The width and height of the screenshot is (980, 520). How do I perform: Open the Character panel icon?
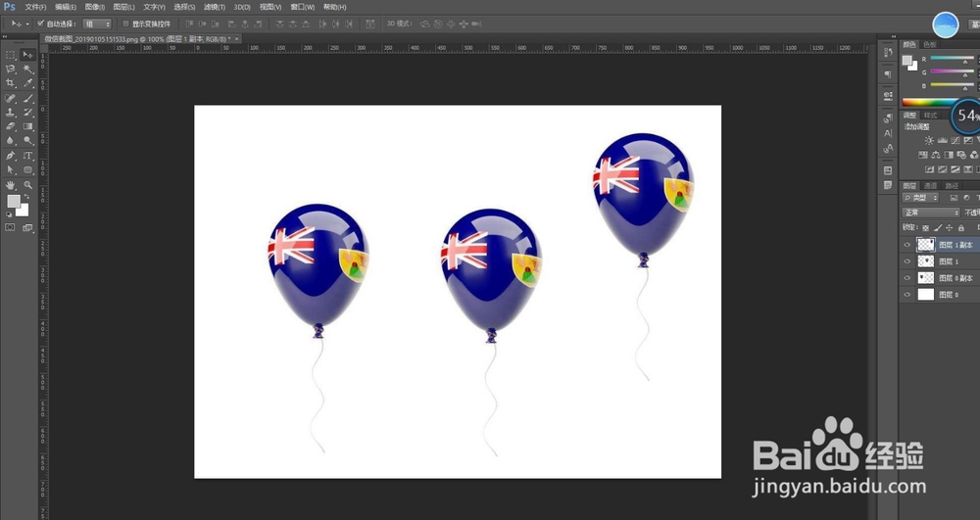(x=888, y=133)
